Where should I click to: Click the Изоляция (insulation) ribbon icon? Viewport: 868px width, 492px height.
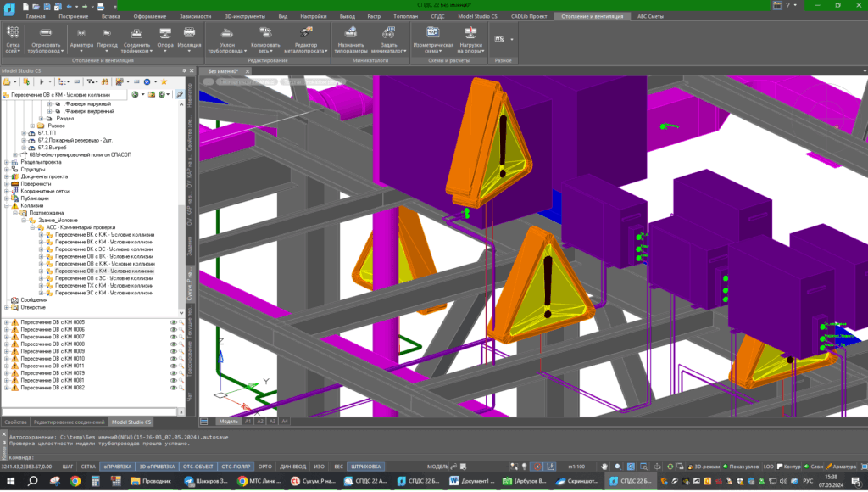[x=190, y=31]
